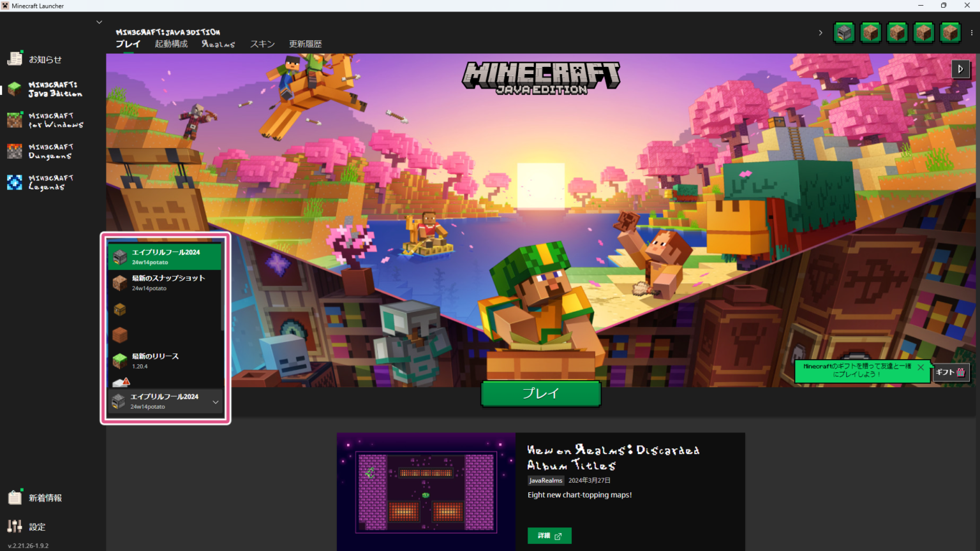Switch to the スキン tab
980x551 pixels.
(x=262, y=44)
